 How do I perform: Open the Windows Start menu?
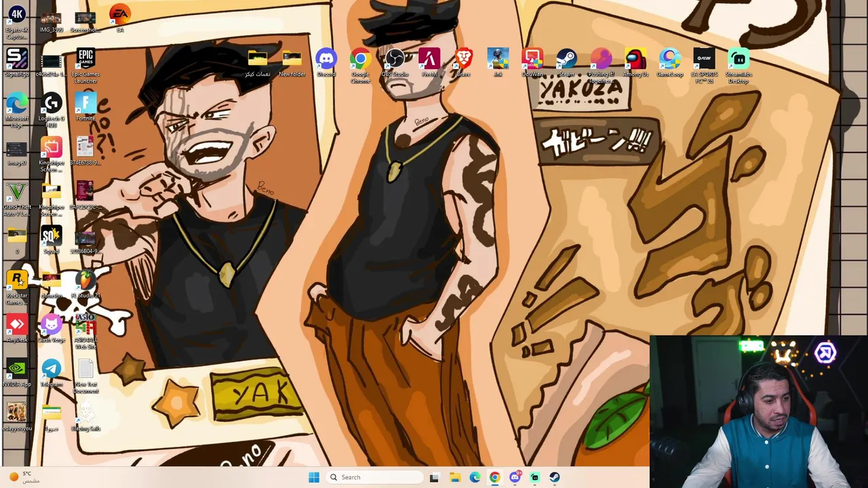pyautogui.click(x=314, y=477)
